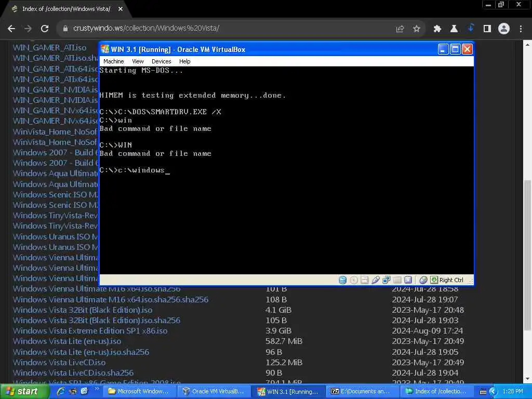Switch to WIN 3.1 [Running] taskbar button
Screen dimensions: 532x399
tap(288, 392)
